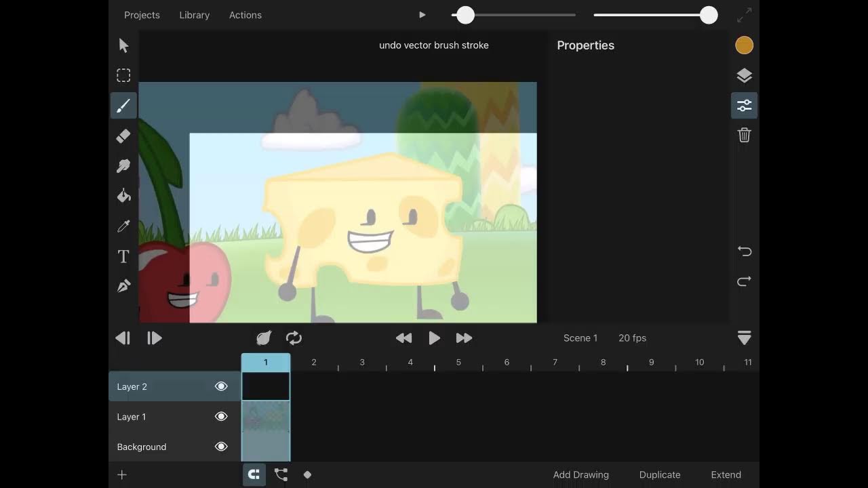Toggle the Properties sliders panel icon
This screenshot has width=868, height=488.
(x=745, y=106)
